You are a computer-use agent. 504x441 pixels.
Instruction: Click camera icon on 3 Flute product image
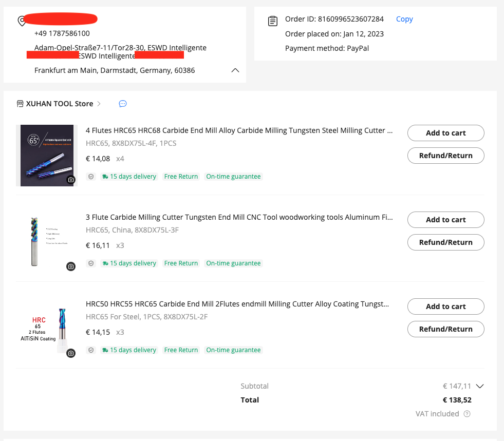71,266
